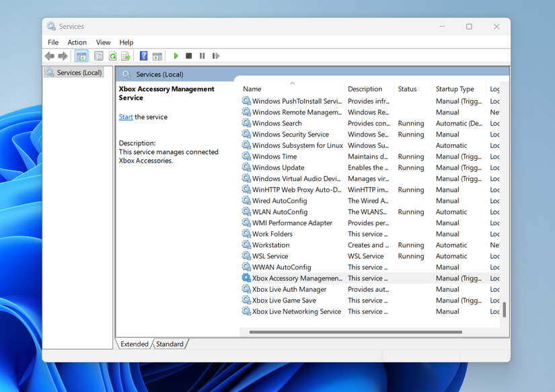Select the gear icon beside WSL Service
The height and width of the screenshot is (392, 555).
[x=246, y=256]
